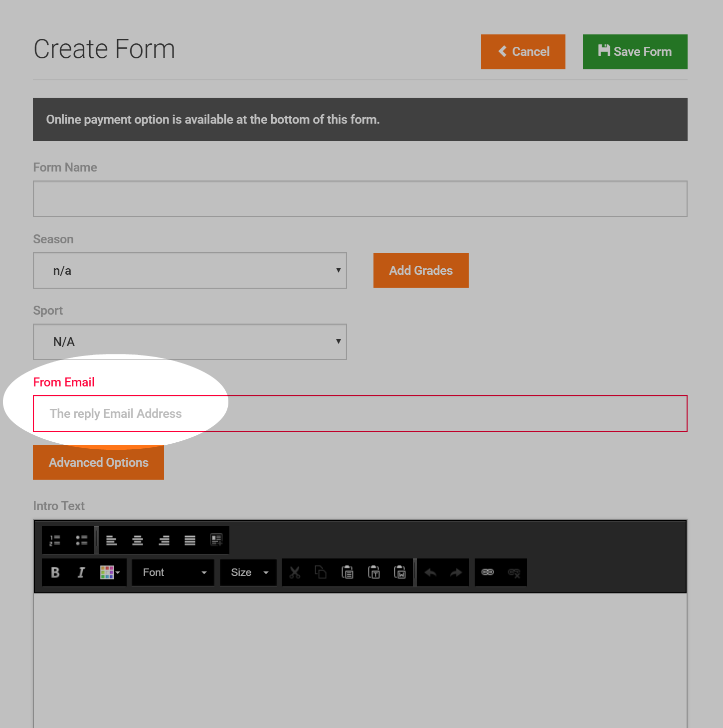The image size is (723, 728).
Task: Open Advanced Options
Action: [98, 462]
